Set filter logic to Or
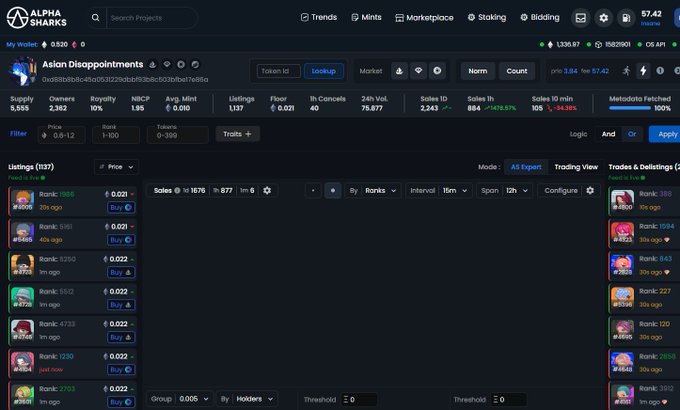This screenshot has width=680, height=410. click(632, 134)
